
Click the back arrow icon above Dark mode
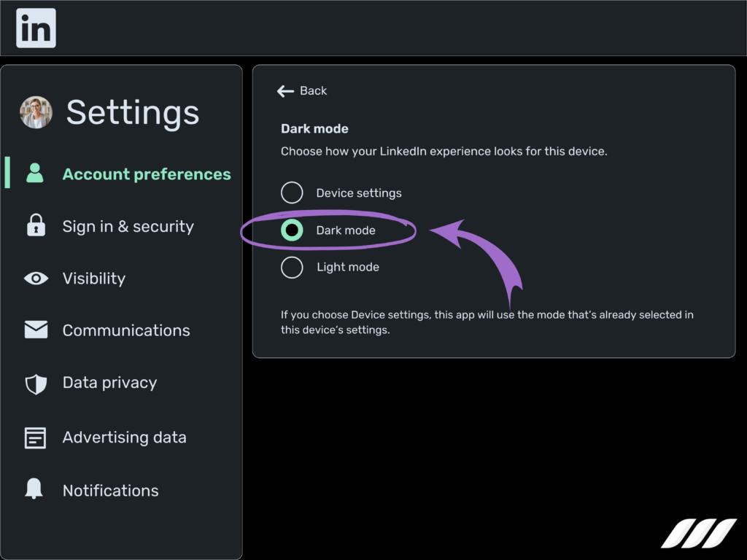[x=285, y=90]
